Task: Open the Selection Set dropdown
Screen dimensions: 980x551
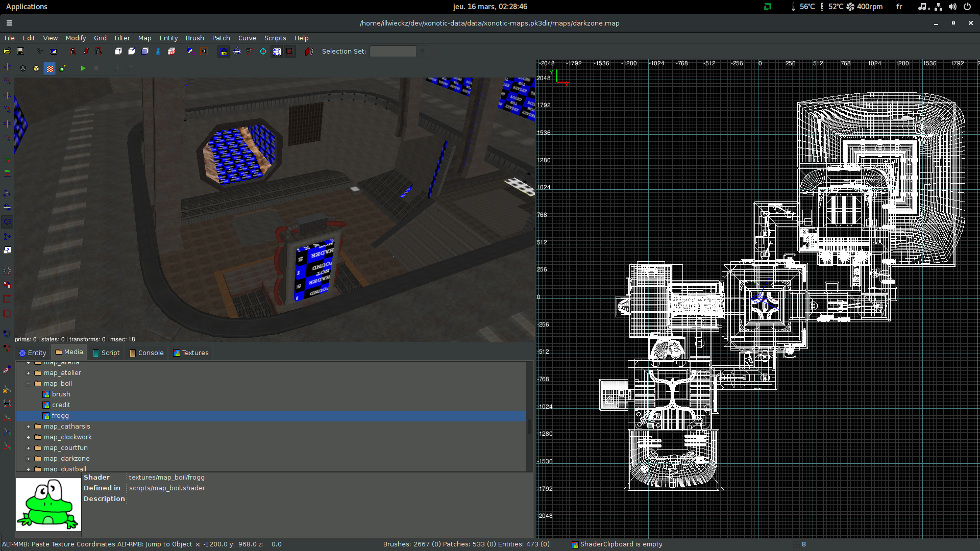Action: click(x=422, y=51)
